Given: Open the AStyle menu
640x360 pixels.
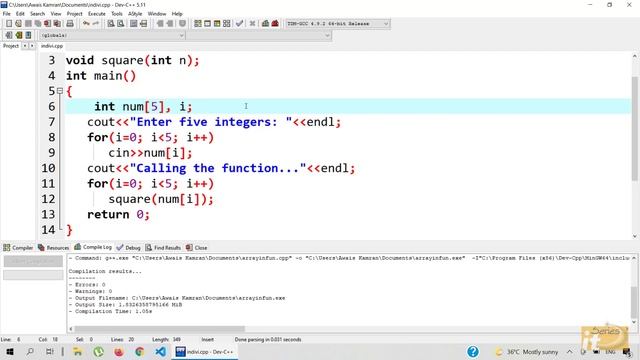Looking at the screenshot, I should tap(135, 13).
